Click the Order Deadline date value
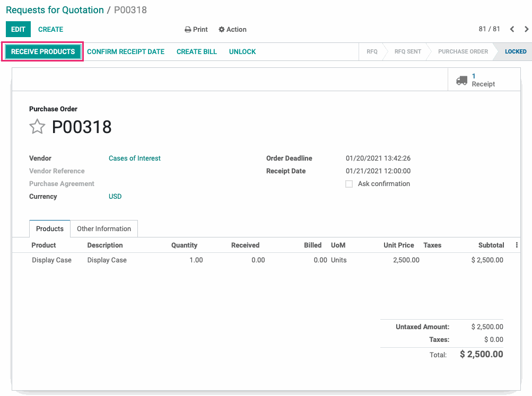Screen dimensions: 532x396 (x=378, y=159)
